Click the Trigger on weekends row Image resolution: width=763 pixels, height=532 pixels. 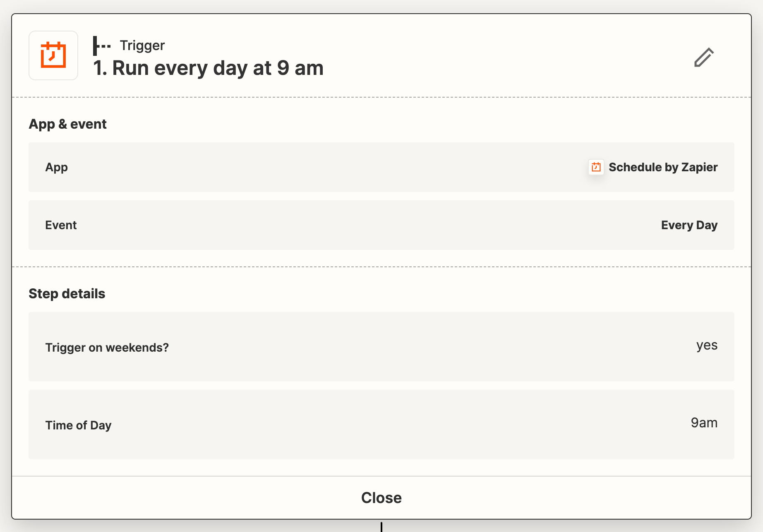(381, 347)
